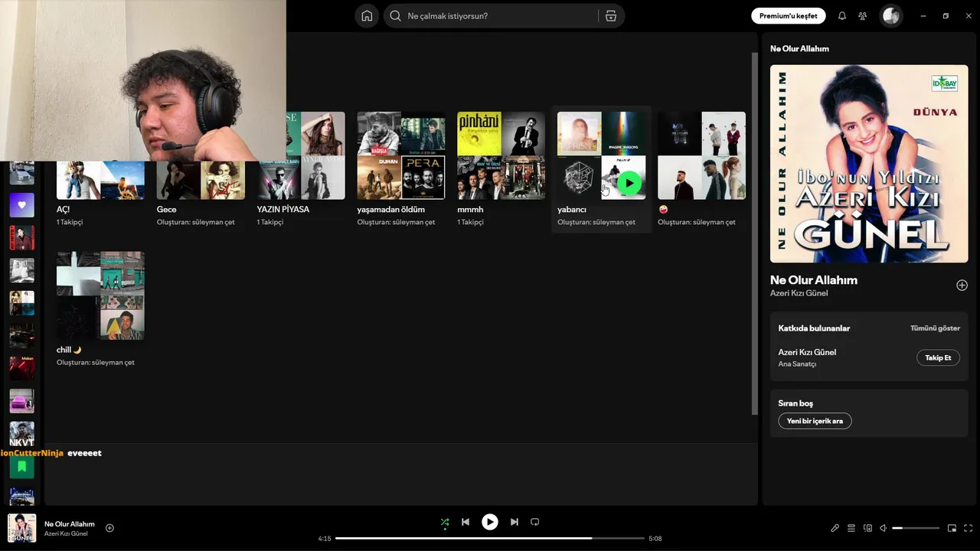Open Ne Olur Allahım title in player bar
This screenshot has width=980, height=551.
(70, 524)
